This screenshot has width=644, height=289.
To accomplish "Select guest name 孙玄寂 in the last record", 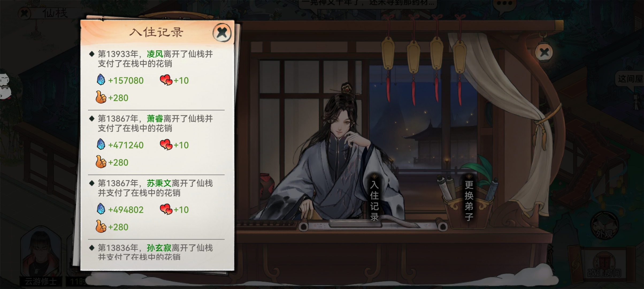I will pyautogui.click(x=159, y=248).
